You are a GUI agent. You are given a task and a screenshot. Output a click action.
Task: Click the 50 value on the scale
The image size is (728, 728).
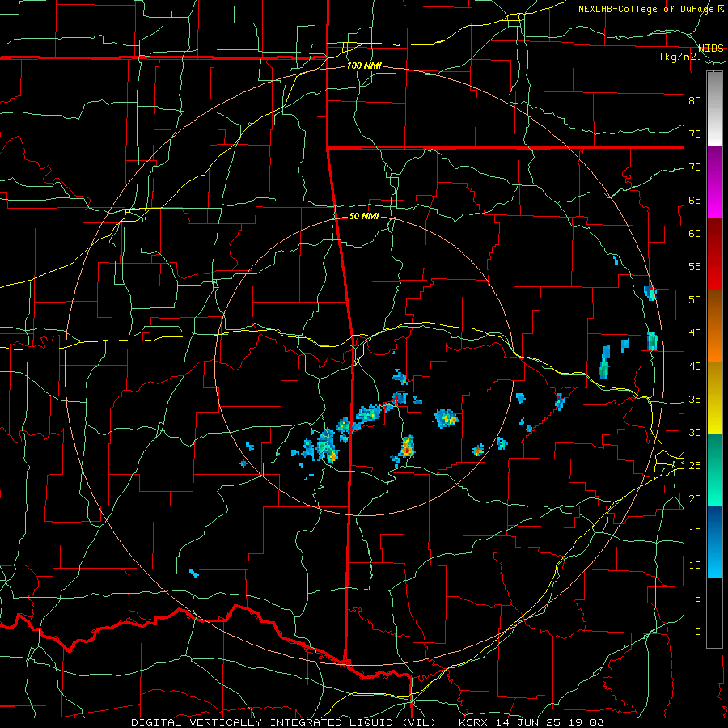tap(695, 300)
